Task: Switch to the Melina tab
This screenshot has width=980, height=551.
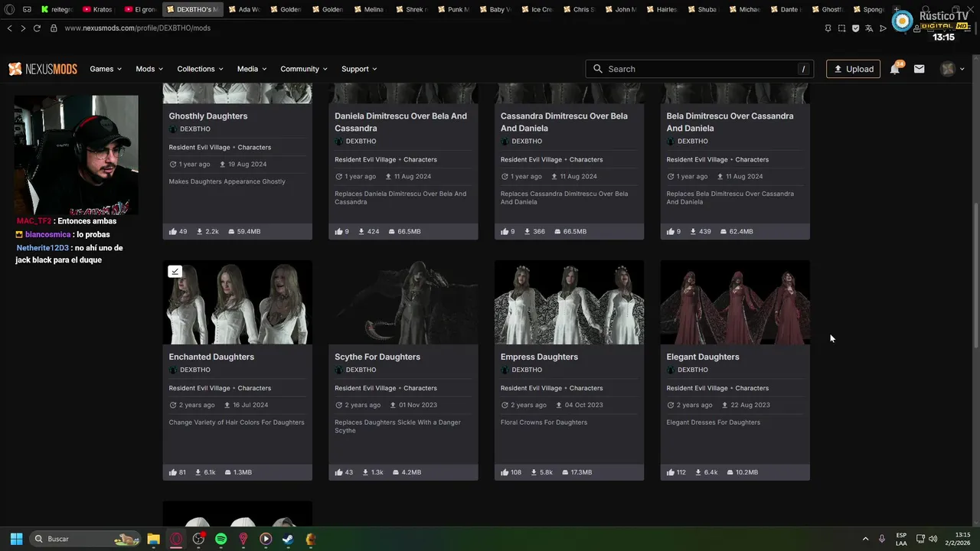Action: [368, 9]
